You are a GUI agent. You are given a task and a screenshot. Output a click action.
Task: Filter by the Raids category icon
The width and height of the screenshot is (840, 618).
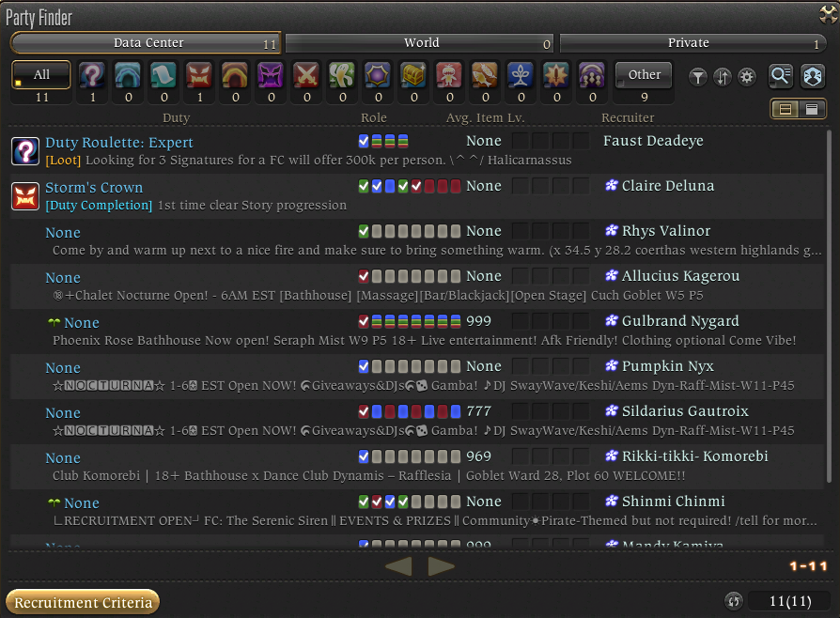[235, 75]
